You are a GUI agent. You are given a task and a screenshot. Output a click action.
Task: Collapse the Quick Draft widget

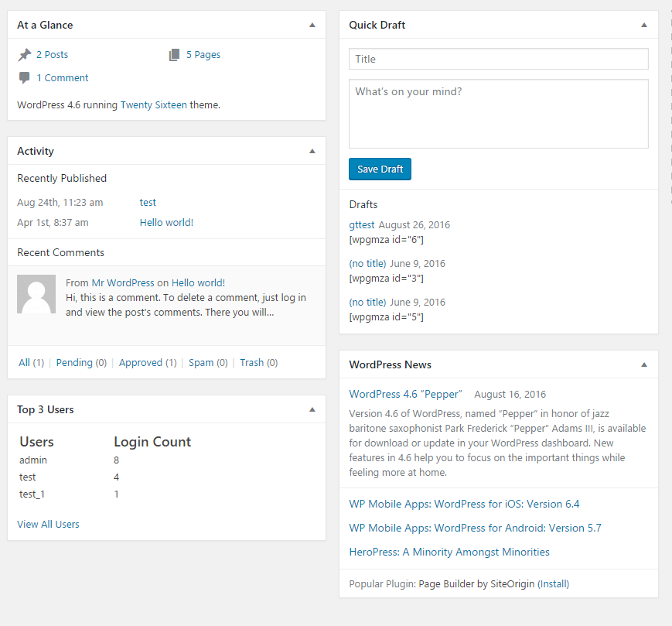pos(644,24)
